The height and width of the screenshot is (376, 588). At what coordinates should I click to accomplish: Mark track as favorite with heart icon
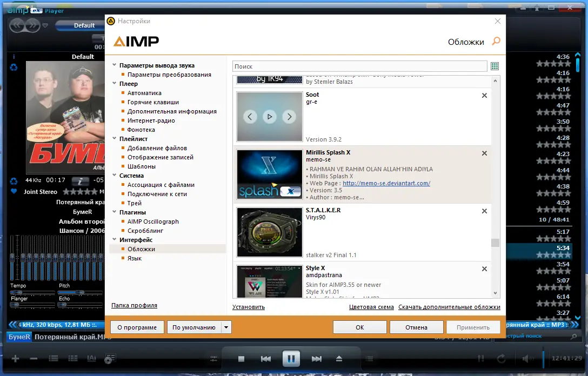[x=14, y=191]
